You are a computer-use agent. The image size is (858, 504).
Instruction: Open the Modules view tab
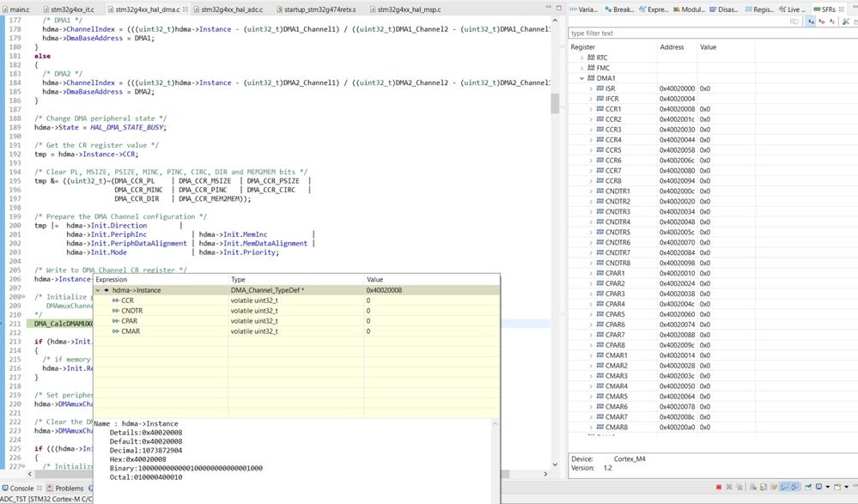coord(689,9)
